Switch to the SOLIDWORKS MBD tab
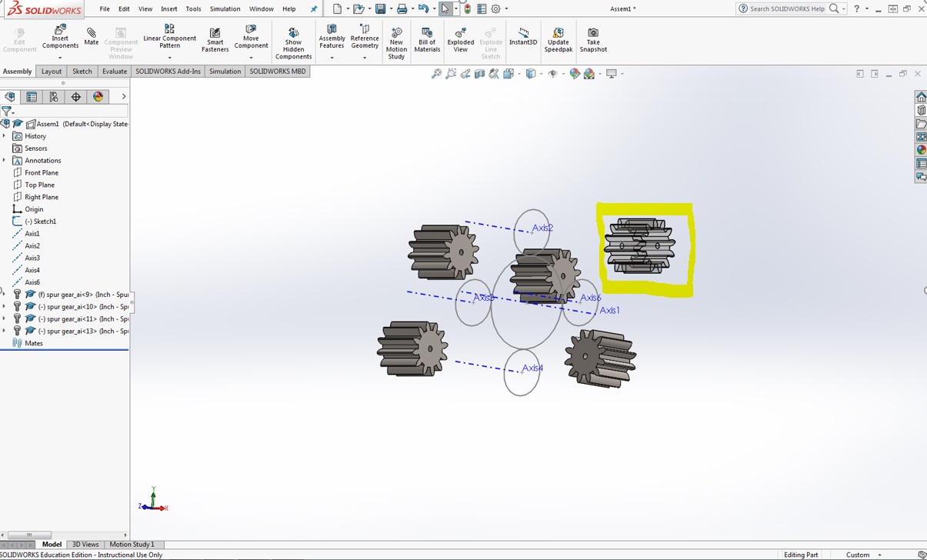The width and height of the screenshot is (927, 560). [x=277, y=72]
